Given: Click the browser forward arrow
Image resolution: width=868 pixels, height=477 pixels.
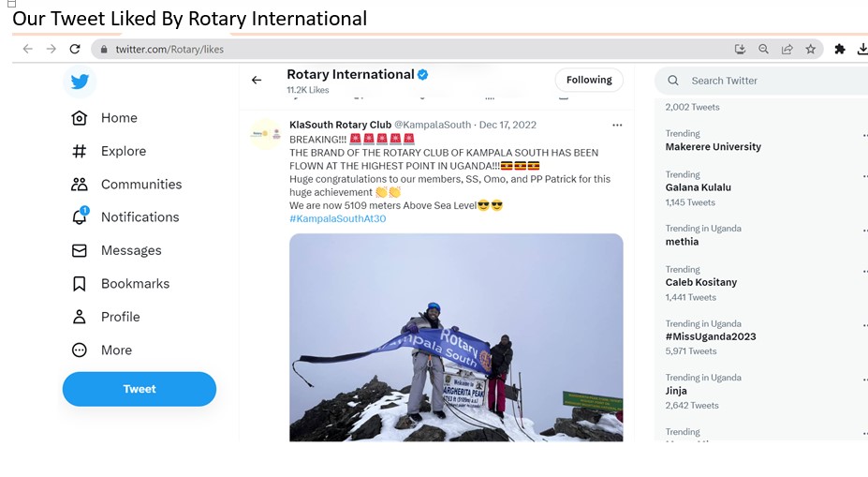Looking at the screenshot, I should 51,50.
